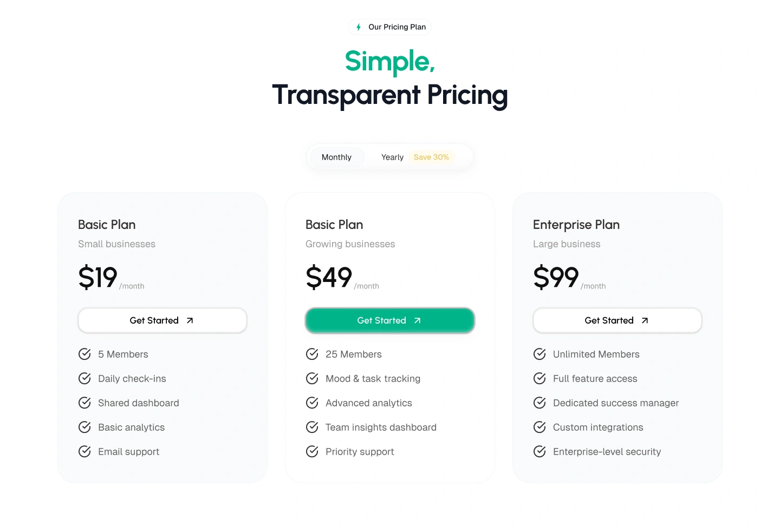Click the lightning bolt icon in pricing badge
Screen dimensions: 780x532
click(x=359, y=27)
